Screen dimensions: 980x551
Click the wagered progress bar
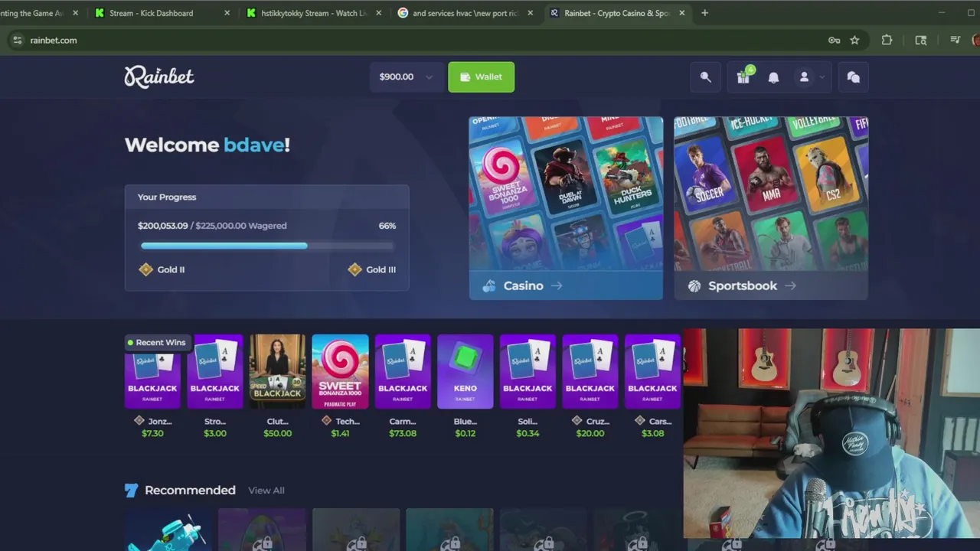(267, 246)
